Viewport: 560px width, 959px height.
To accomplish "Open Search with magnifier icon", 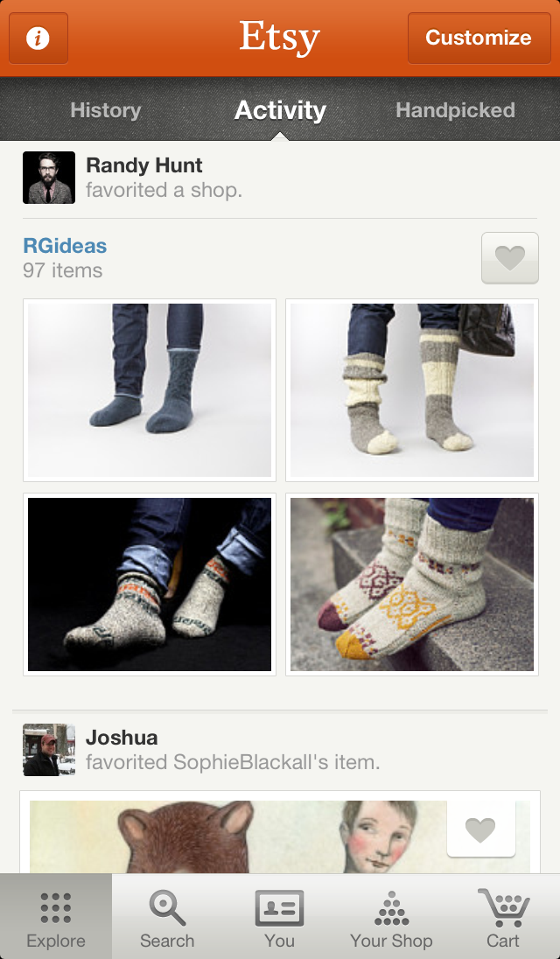I will click(167, 916).
